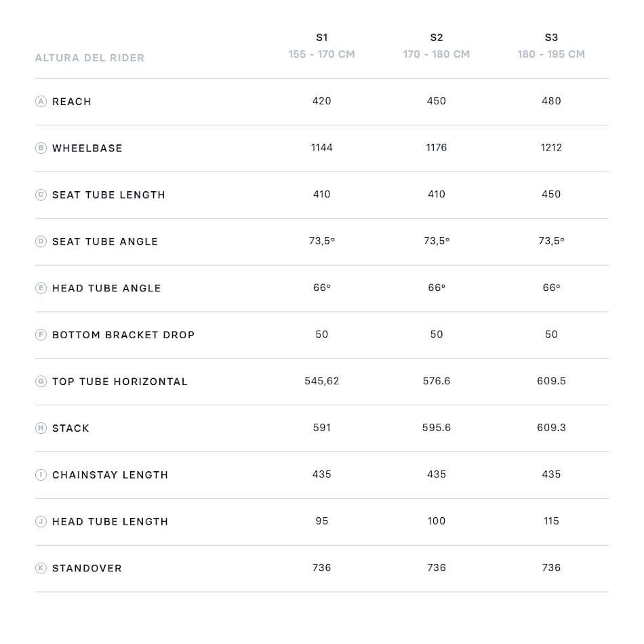This screenshot has width=644, height=644.
Task: Click the circled I icon for Chainstay Length
Action: pos(41,475)
